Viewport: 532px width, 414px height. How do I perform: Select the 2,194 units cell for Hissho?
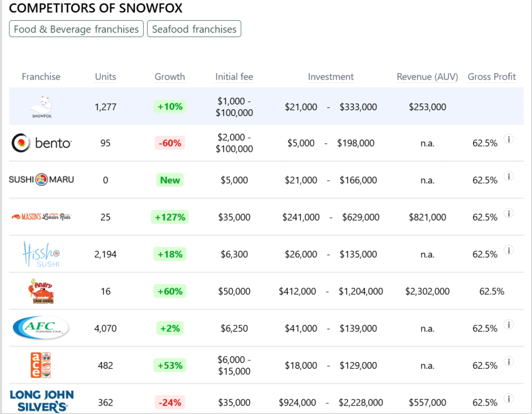(105, 254)
